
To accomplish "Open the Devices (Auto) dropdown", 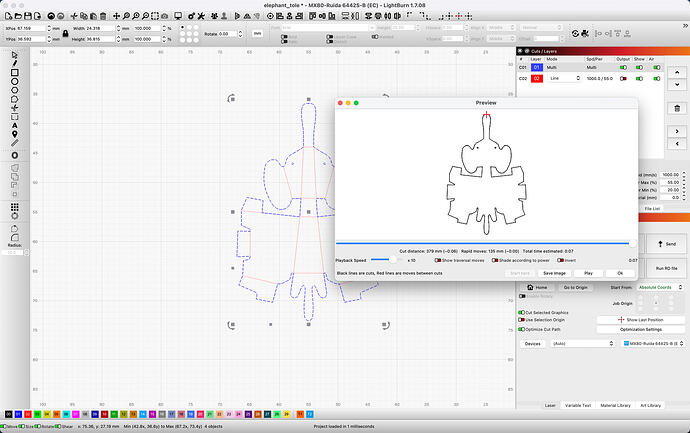I will point(581,343).
